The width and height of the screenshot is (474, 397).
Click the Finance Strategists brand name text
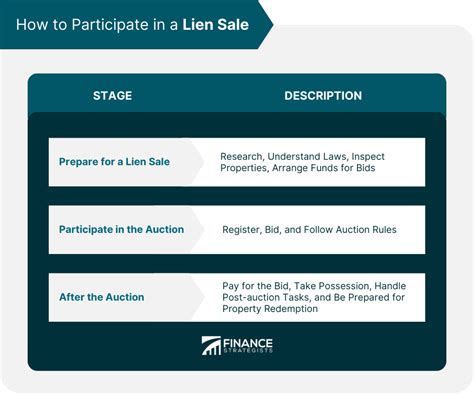pyautogui.click(x=248, y=345)
